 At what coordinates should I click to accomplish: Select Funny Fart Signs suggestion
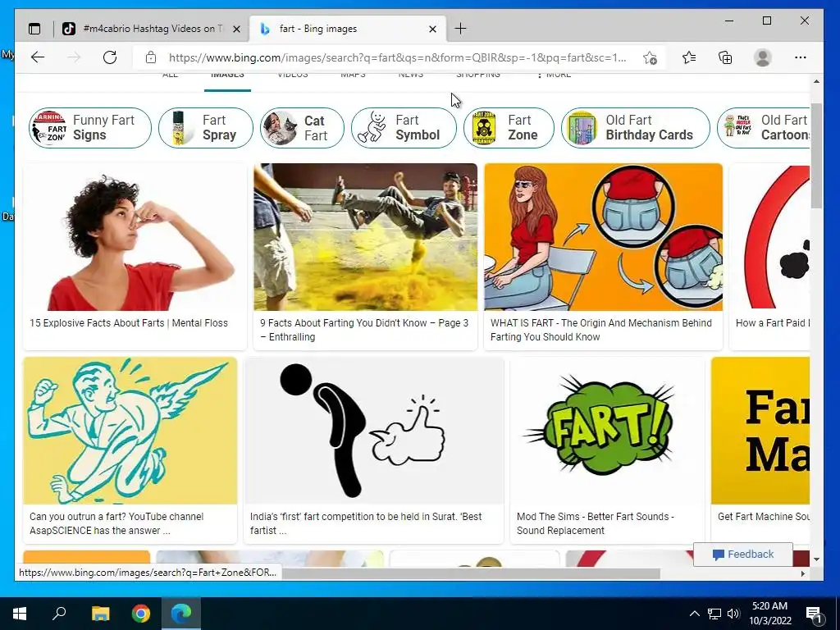(90, 127)
